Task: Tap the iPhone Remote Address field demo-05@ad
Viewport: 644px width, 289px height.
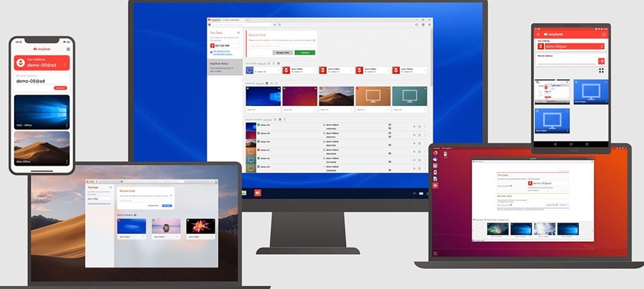Action: [x=42, y=81]
